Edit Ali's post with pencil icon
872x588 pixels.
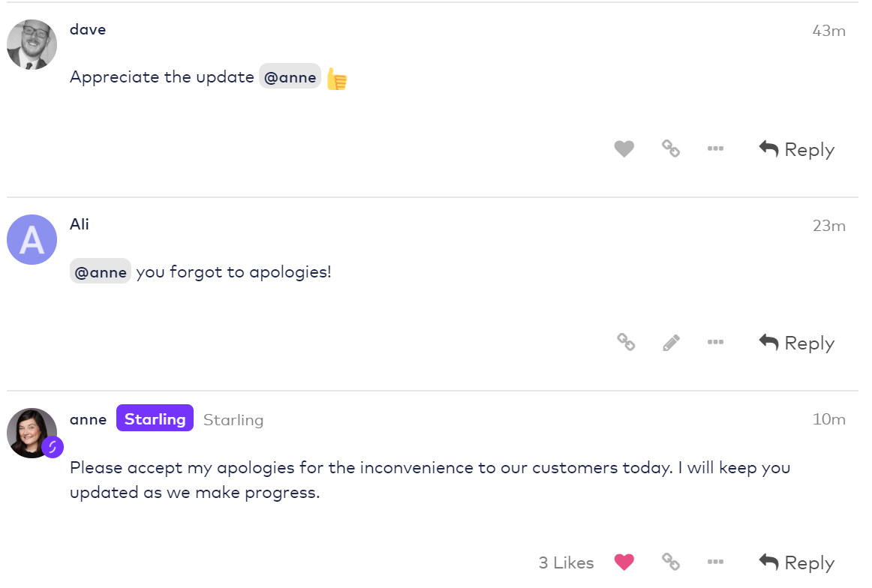[671, 343]
